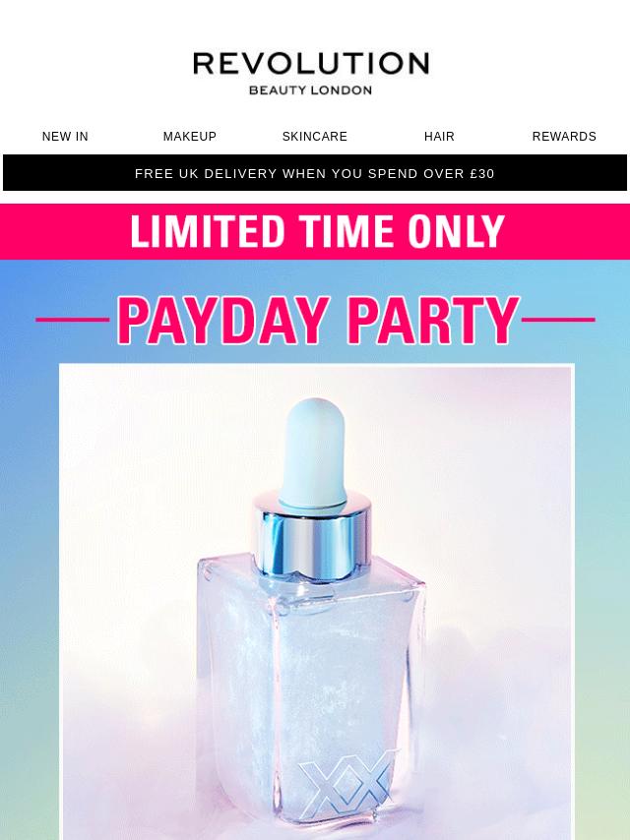The image size is (630, 840).
Task: Click the light blue dropper bulb cap
Action: (x=314, y=453)
